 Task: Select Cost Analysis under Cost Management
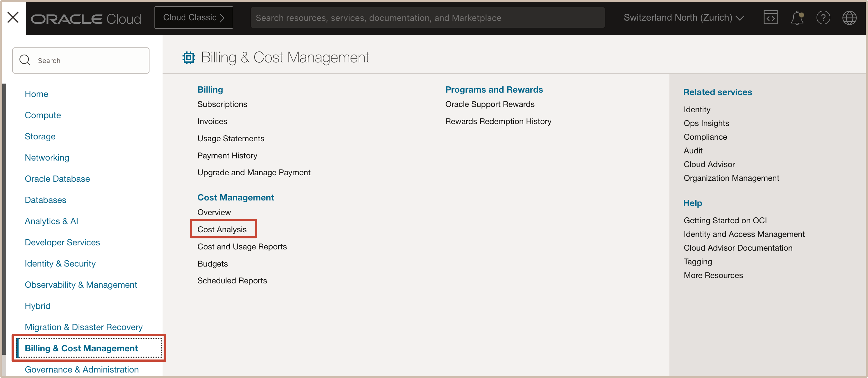pyautogui.click(x=222, y=229)
